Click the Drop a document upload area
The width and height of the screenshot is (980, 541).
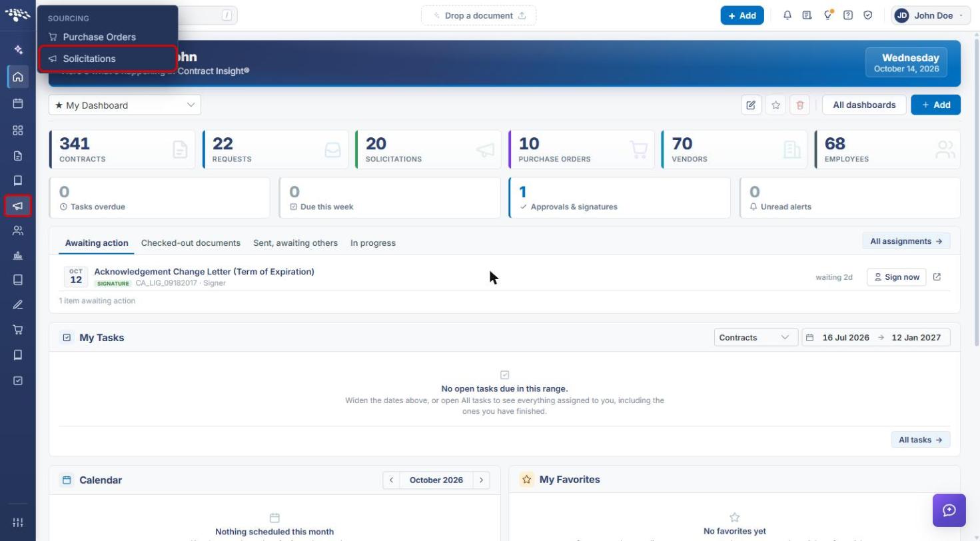478,15
